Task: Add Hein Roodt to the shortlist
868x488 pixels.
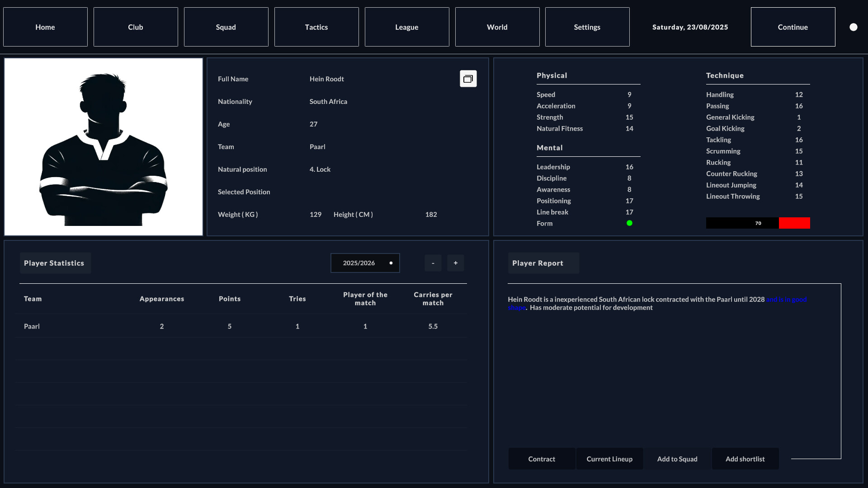Action: [x=745, y=459]
